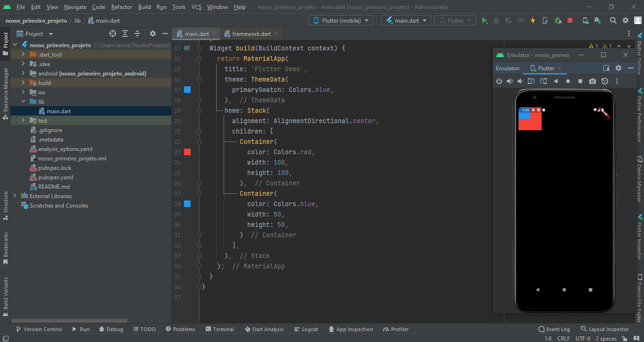This screenshot has width=644, height=342.
Task: Switch to framework.dart editor tab
Action: pyautogui.click(x=251, y=33)
